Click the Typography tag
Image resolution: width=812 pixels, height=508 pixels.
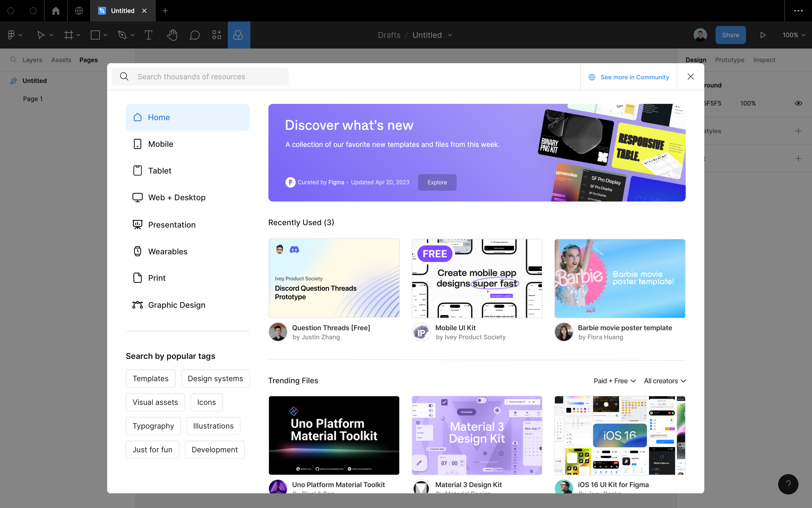153,426
